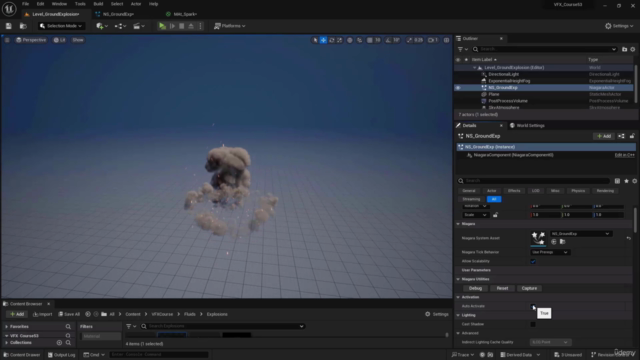Select ExponentialHeightFog in the Outliner
Image resolution: width=640 pixels, height=360 pixels.
tap(509, 81)
